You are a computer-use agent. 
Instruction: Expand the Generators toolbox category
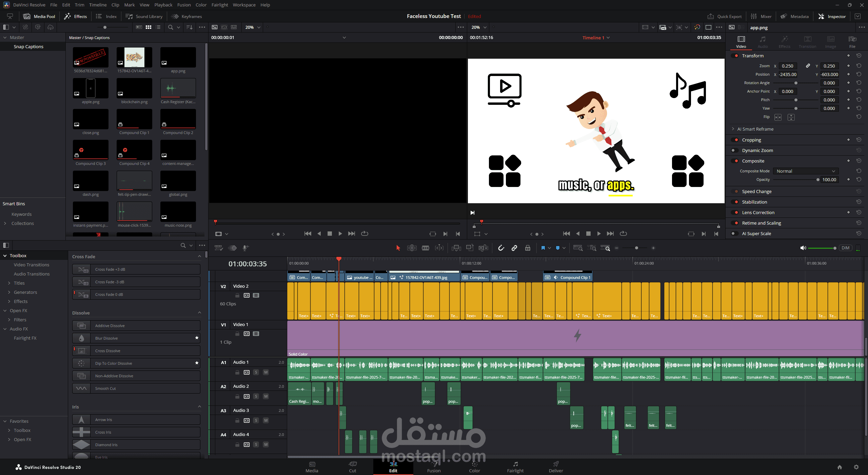(9, 292)
